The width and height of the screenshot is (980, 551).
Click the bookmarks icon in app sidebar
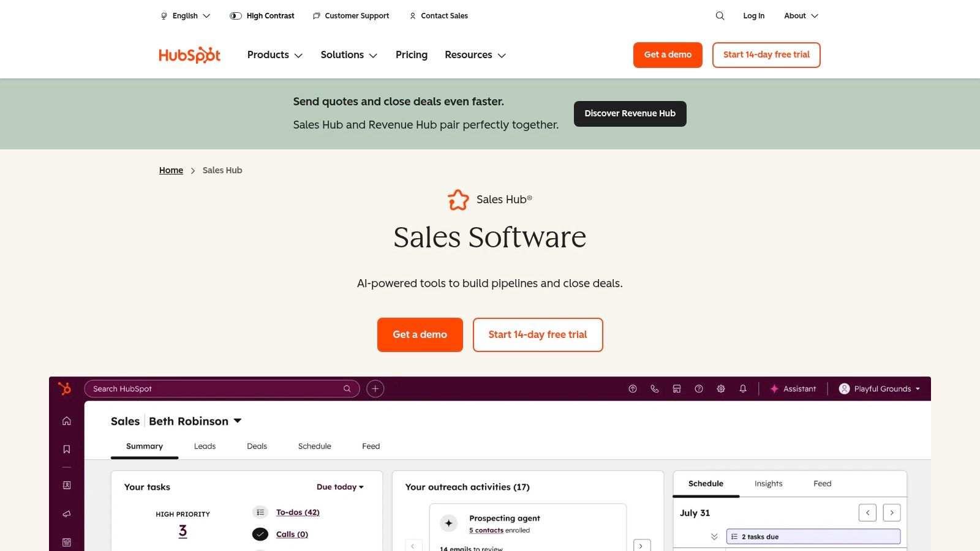click(67, 449)
